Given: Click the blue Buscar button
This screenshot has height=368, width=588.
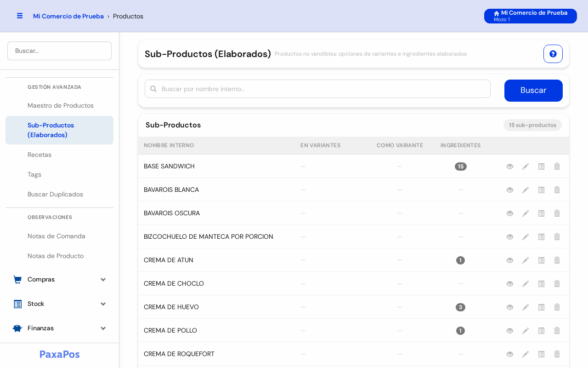Looking at the screenshot, I should point(533,91).
